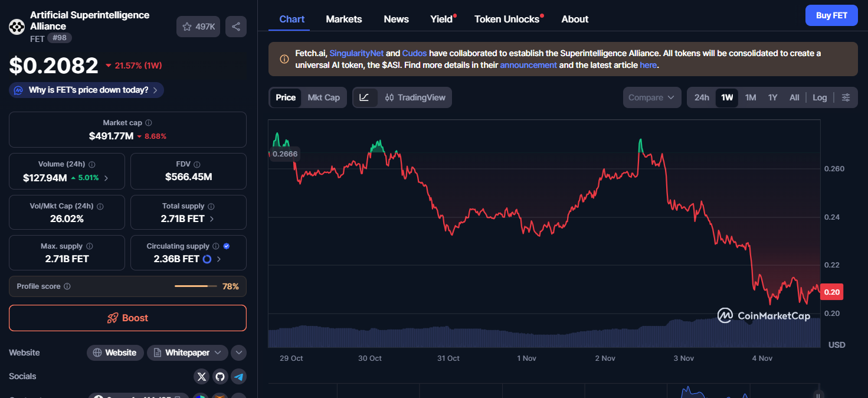The height and width of the screenshot is (398, 868).
Task: Open the X social profile icon
Action: point(201,376)
